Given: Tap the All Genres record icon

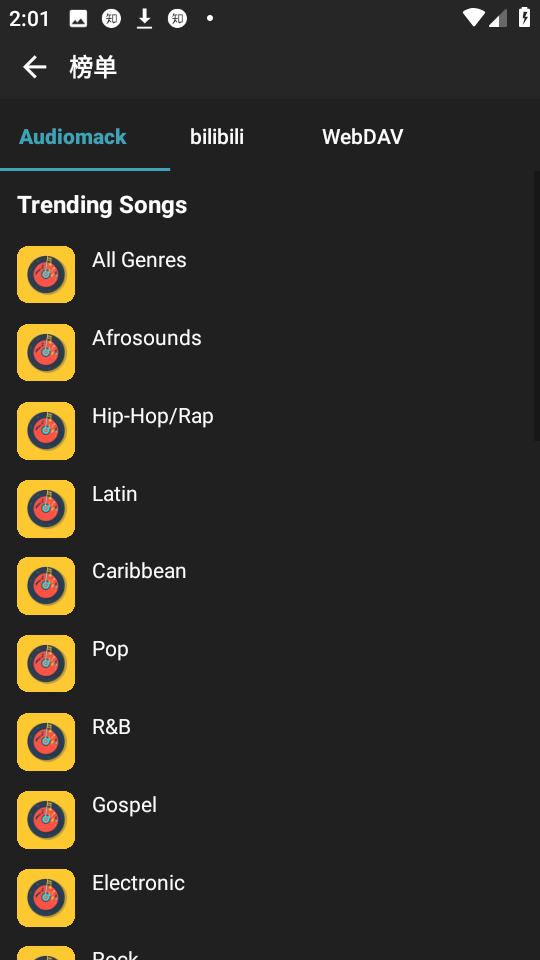Looking at the screenshot, I should (46, 274).
